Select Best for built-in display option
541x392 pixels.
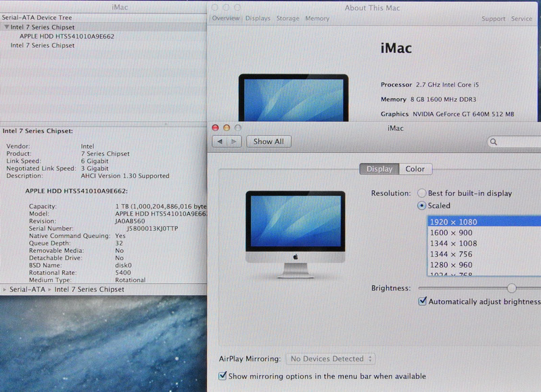point(421,193)
